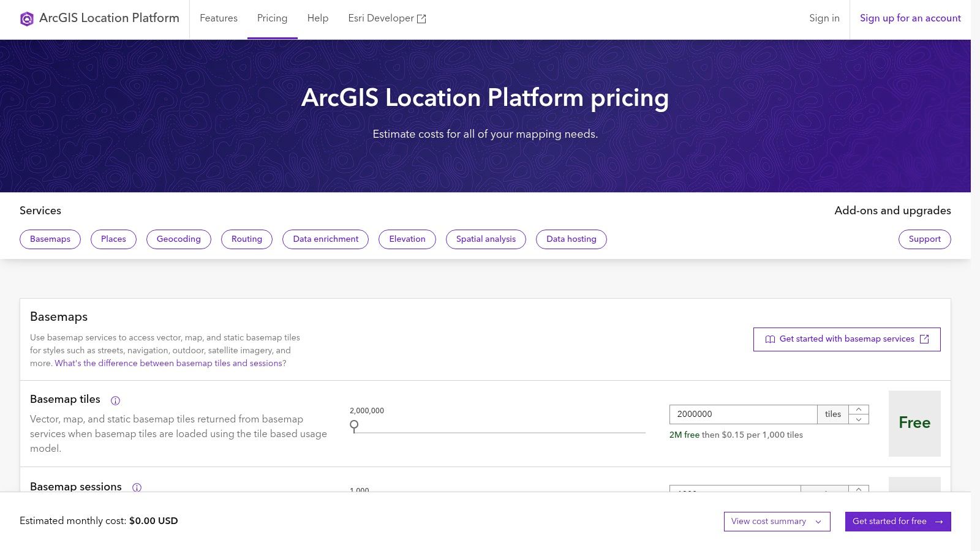Jump to the Places service section
980x551 pixels.
pyautogui.click(x=113, y=239)
